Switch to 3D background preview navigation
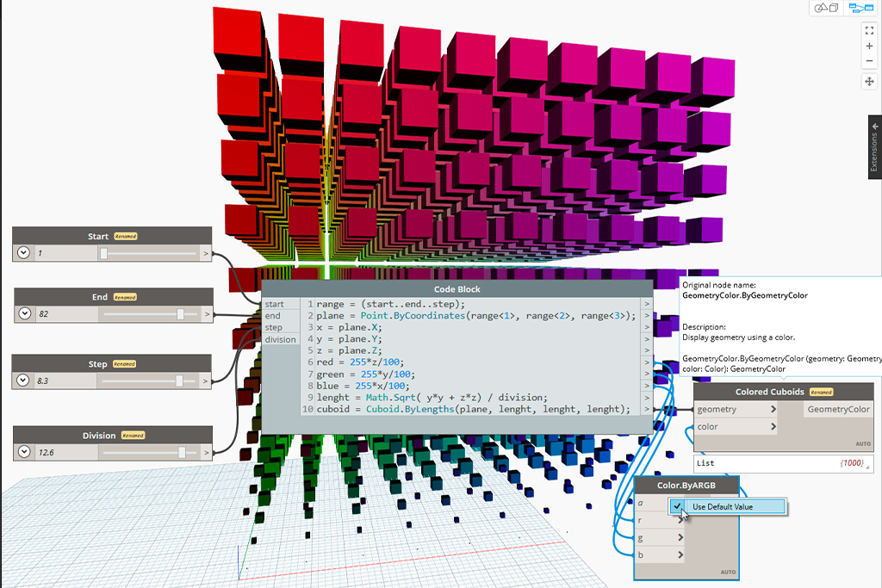882x588 pixels. 827,8
